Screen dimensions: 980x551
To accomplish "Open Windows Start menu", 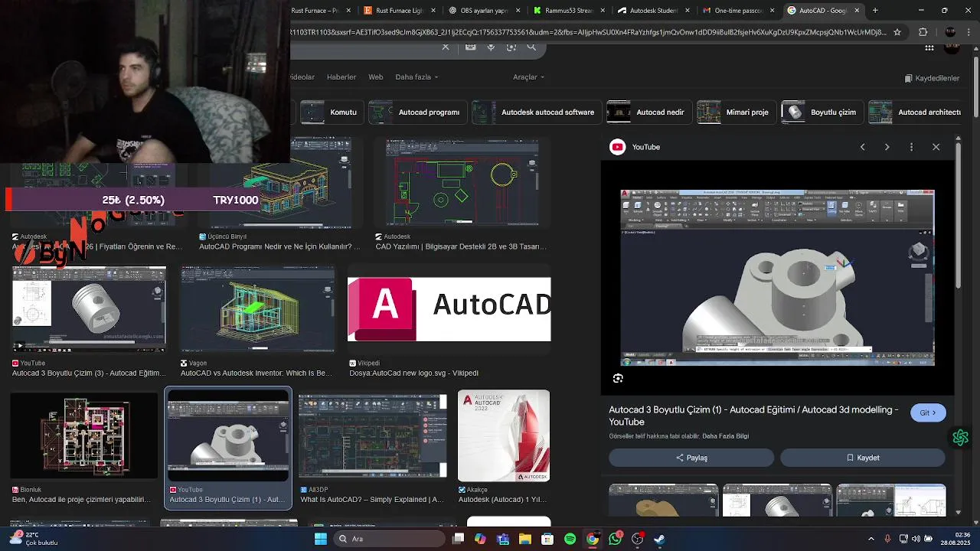I will [321, 539].
